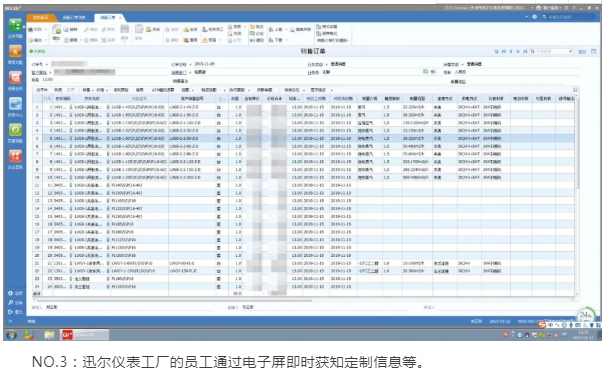Screen dimensions: 610x375
Task: Switch to the orange first tab
Action: click(x=40, y=18)
